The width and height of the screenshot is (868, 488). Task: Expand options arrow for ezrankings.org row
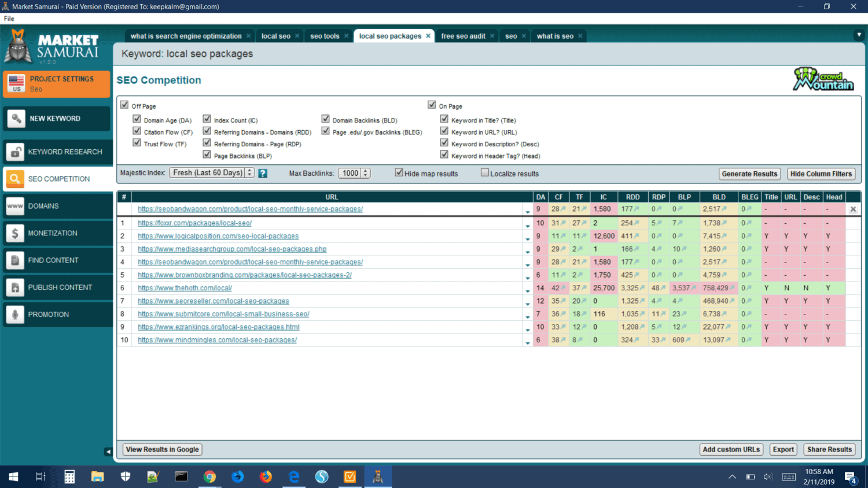[528, 330]
